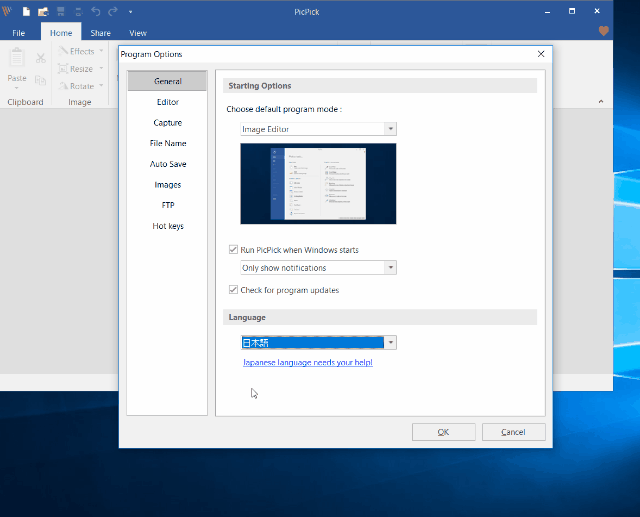Click the undo arrow in title bar
640x517 pixels.
click(x=95, y=11)
